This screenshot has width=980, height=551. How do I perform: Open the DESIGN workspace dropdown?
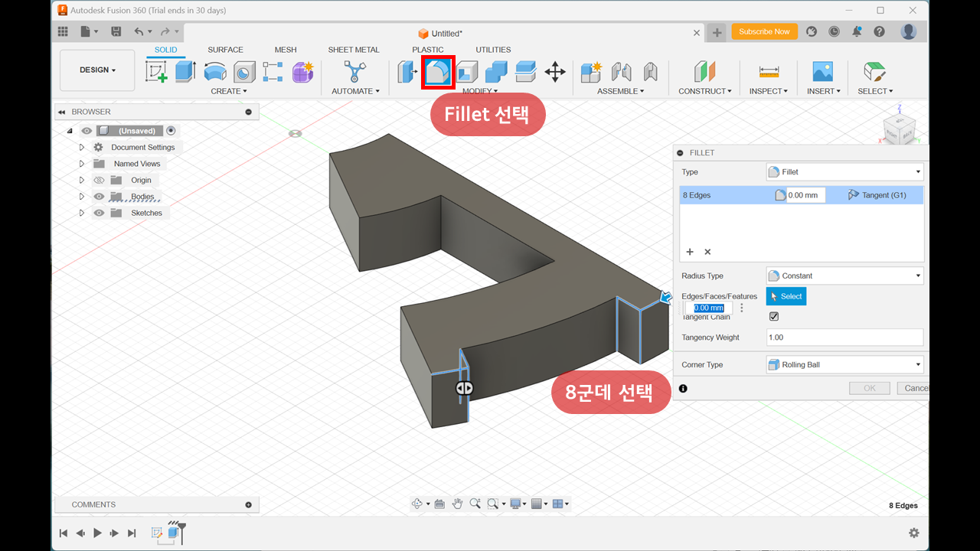(x=97, y=70)
